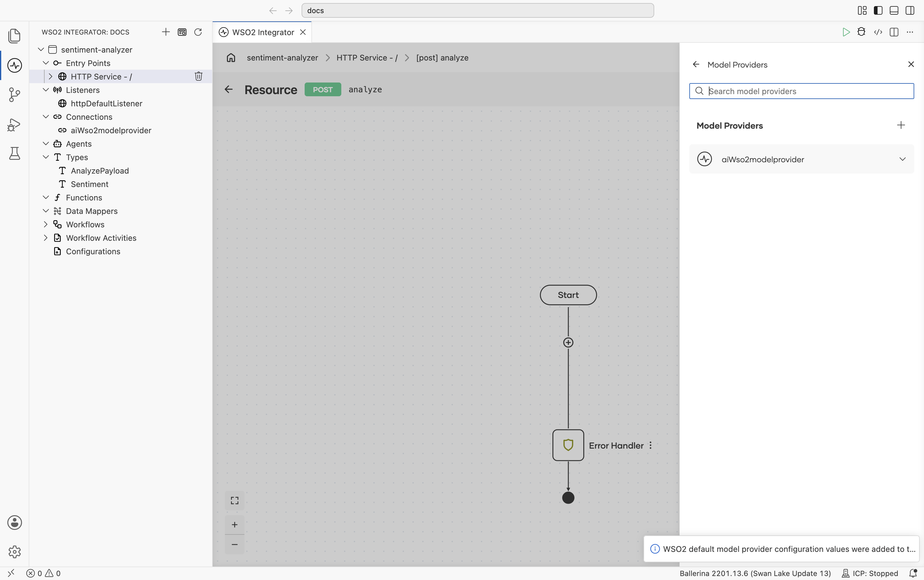Image resolution: width=924 pixels, height=580 pixels.
Task: Open the Accounts menu icon
Action: pyautogui.click(x=15, y=523)
